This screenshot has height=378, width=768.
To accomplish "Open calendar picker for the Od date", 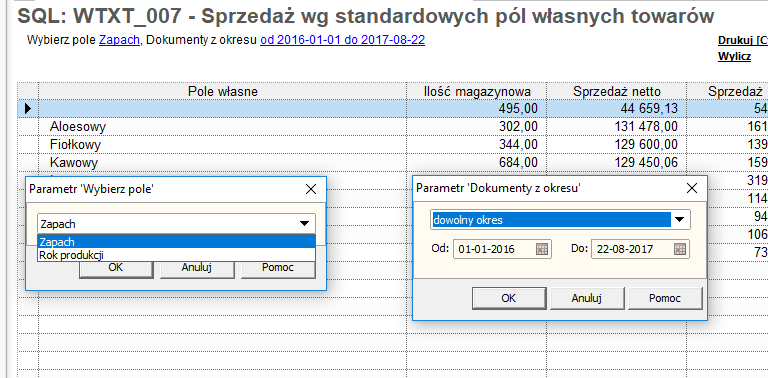I will (x=541, y=249).
